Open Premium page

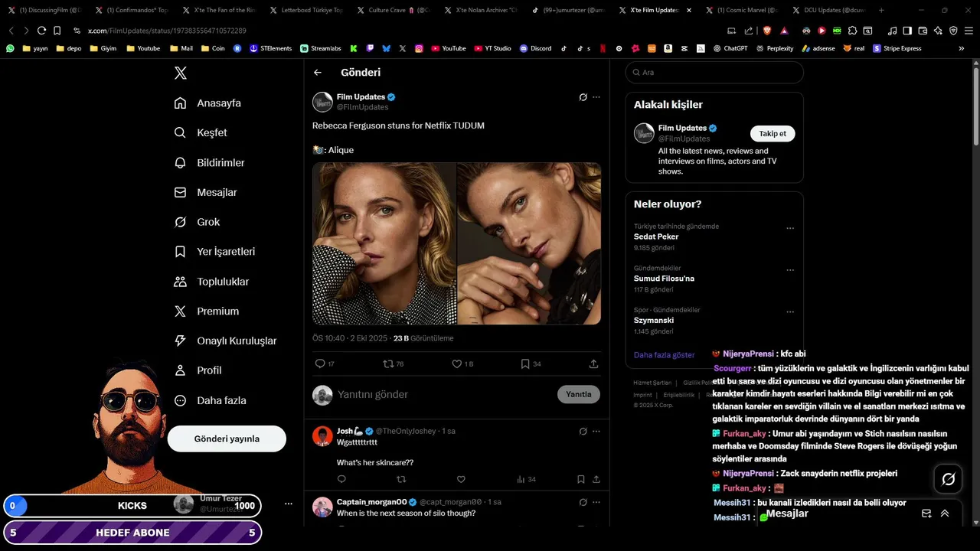click(x=207, y=311)
